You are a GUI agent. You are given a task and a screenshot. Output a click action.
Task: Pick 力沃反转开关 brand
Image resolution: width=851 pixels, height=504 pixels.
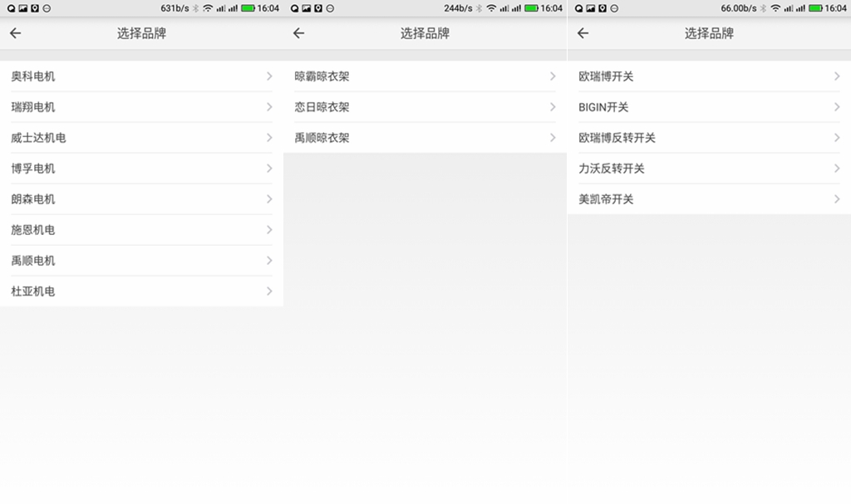(x=710, y=169)
